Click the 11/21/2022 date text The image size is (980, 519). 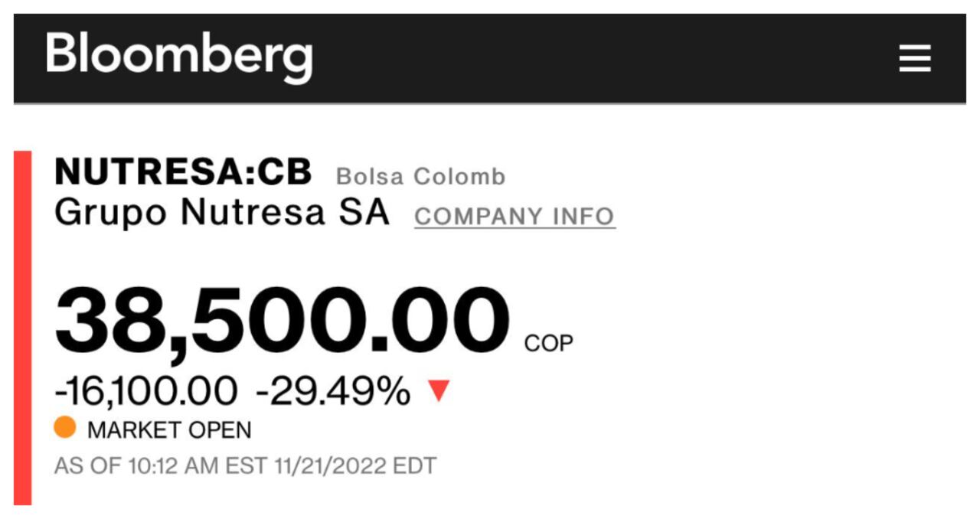[x=331, y=466]
